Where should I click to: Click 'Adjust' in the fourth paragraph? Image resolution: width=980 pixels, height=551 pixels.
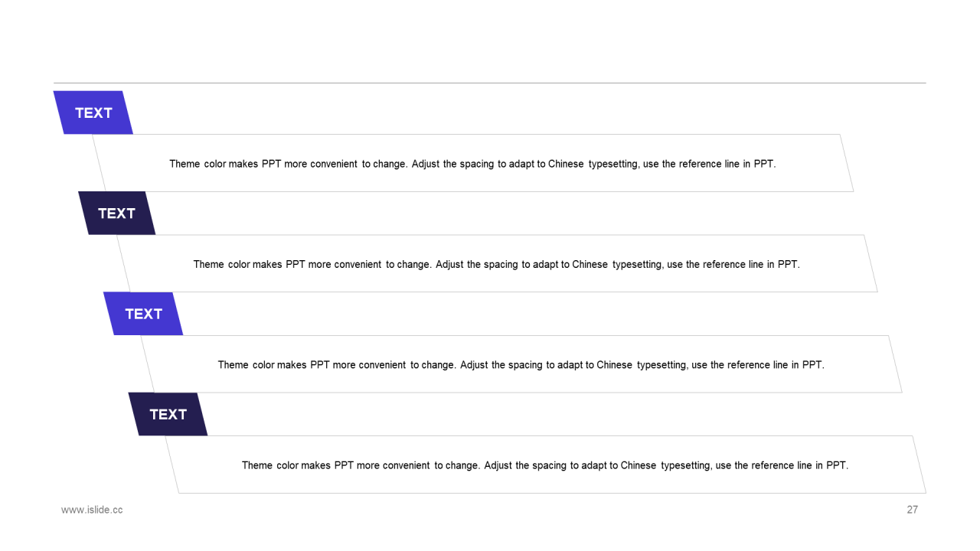pyautogui.click(x=498, y=465)
